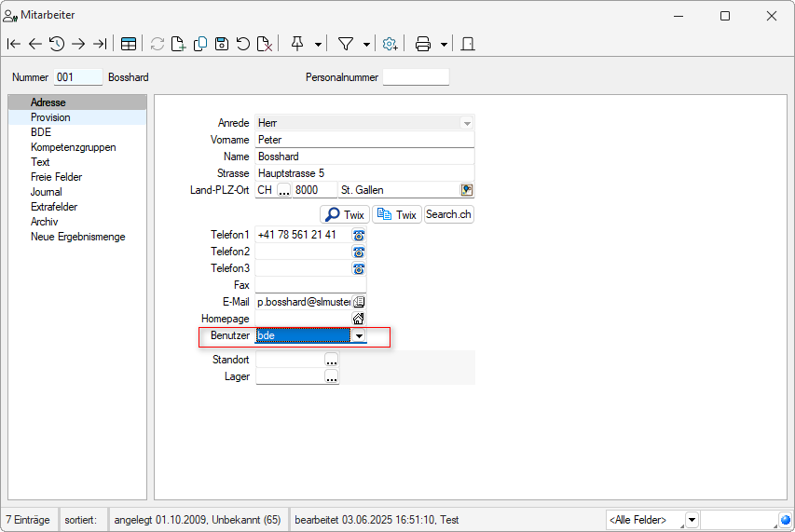The image size is (795, 532).
Task: Open the table list view icon
Action: point(128,44)
